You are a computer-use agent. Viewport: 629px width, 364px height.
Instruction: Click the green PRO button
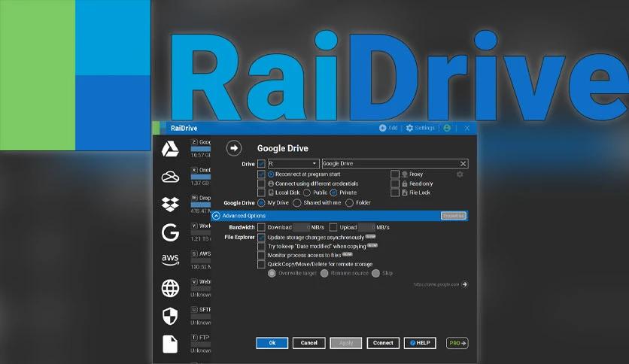[x=457, y=343]
